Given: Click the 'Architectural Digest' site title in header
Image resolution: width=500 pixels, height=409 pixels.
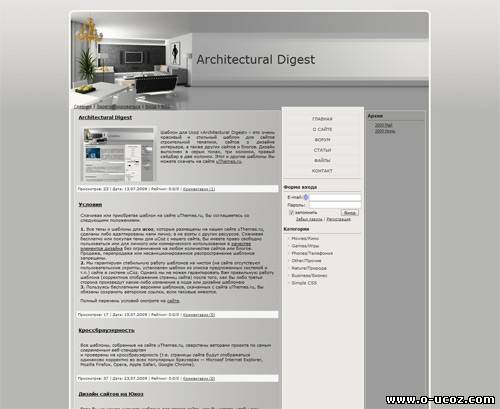Looking at the screenshot, I should coord(256,59).
